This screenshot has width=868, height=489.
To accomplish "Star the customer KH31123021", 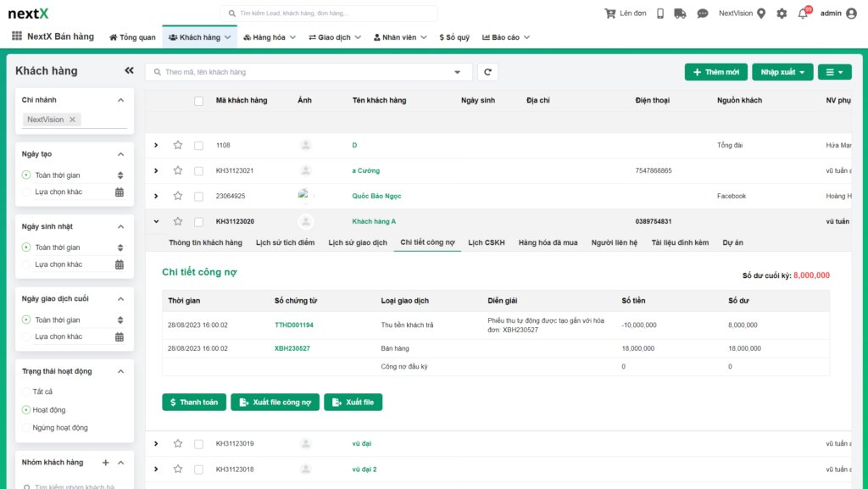I will click(x=178, y=169).
